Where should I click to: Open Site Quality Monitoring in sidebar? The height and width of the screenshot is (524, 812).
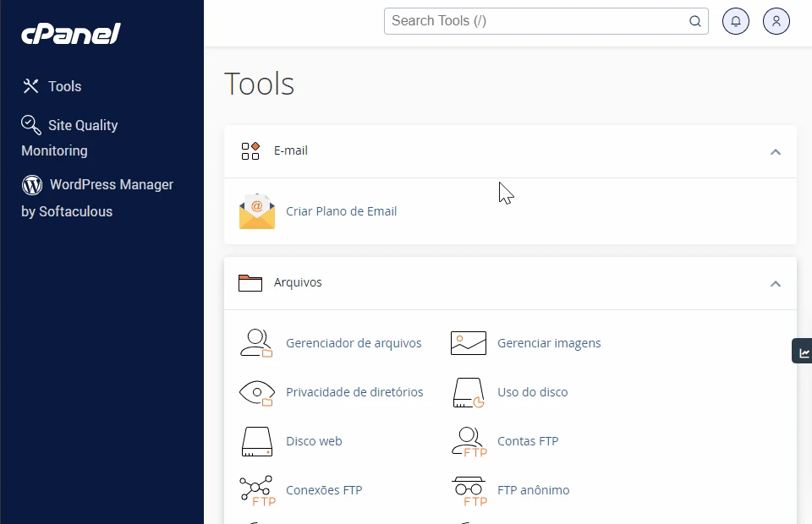pos(82,126)
